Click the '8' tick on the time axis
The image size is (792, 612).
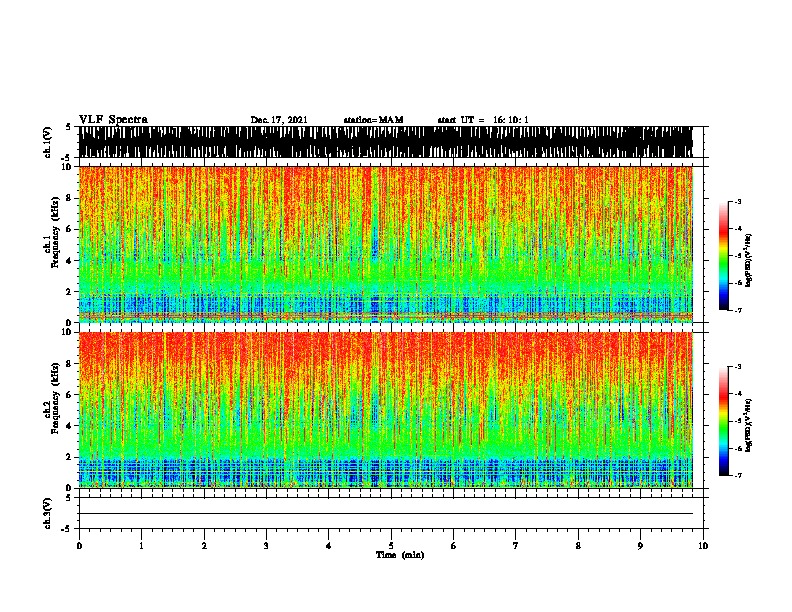578,546
